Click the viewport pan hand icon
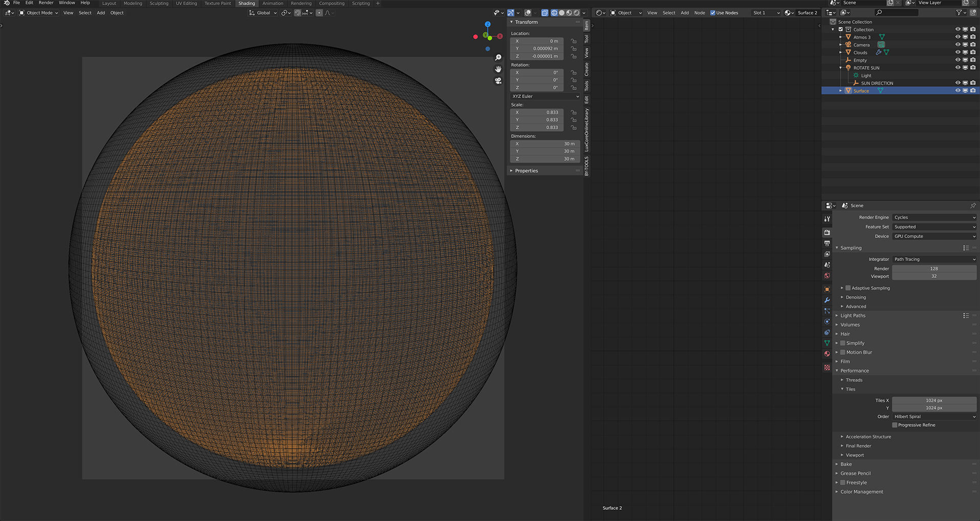This screenshot has height=521, width=980. 498,69
